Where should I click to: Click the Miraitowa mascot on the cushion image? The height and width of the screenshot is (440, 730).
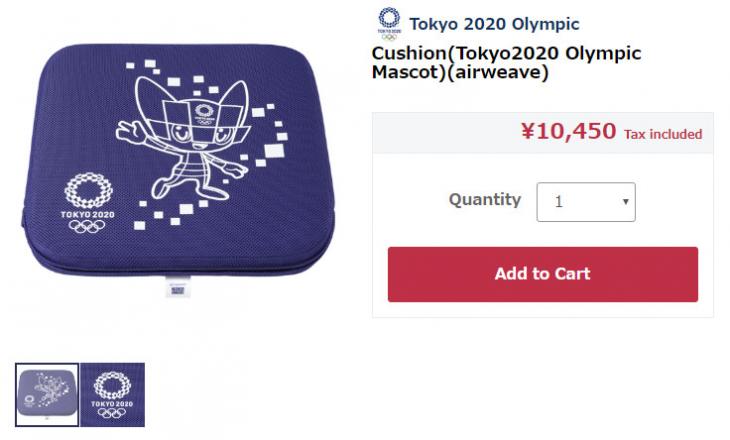pyautogui.click(x=184, y=137)
